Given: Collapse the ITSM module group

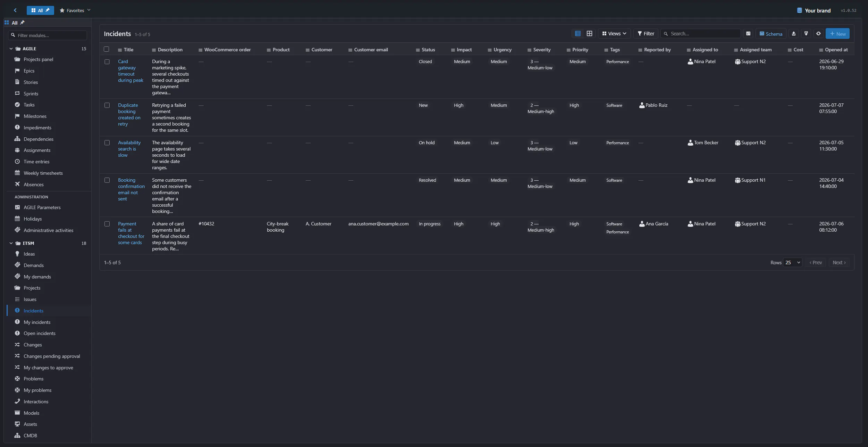Looking at the screenshot, I should [11, 243].
